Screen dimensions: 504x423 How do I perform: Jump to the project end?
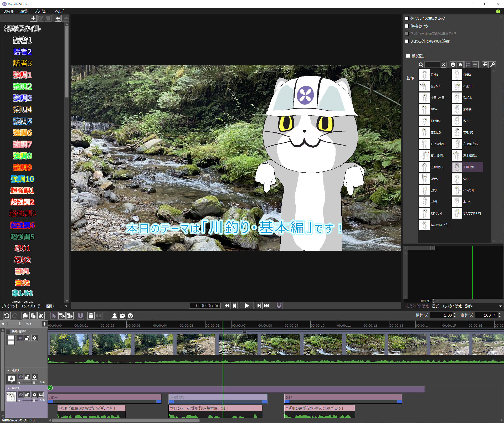pos(266,306)
